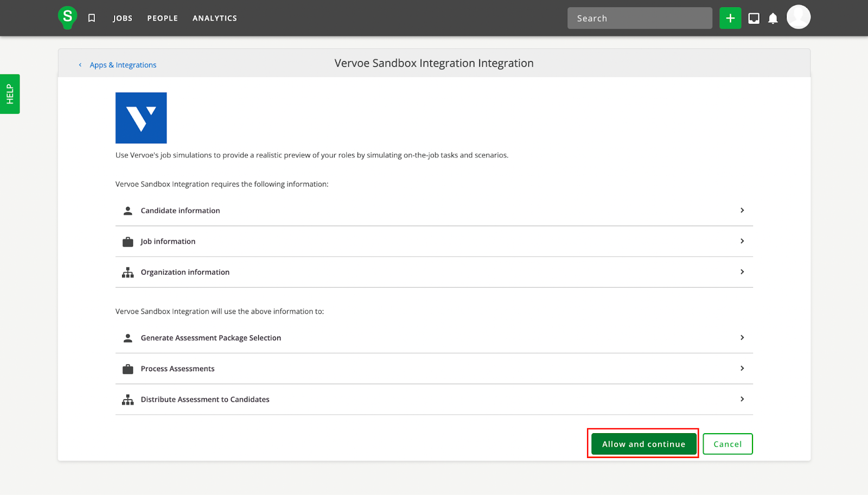Open the user profile avatar
Viewport: 868px width, 495px height.
pyautogui.click(x=799, y=17)
